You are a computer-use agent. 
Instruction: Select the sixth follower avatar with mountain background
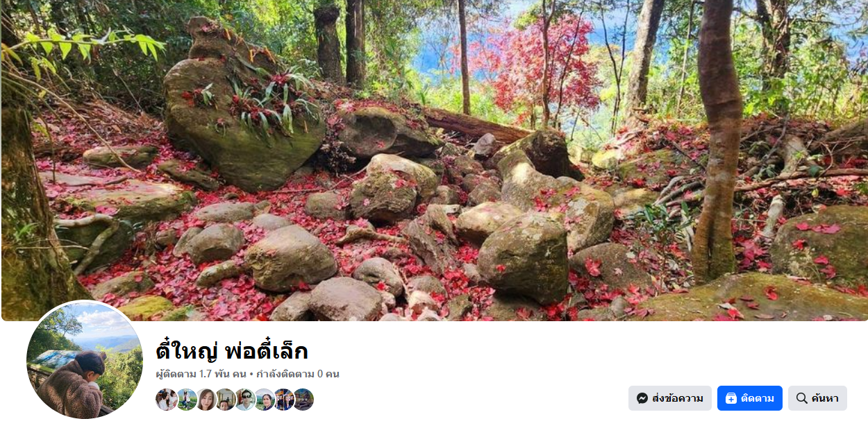point(264,400)
